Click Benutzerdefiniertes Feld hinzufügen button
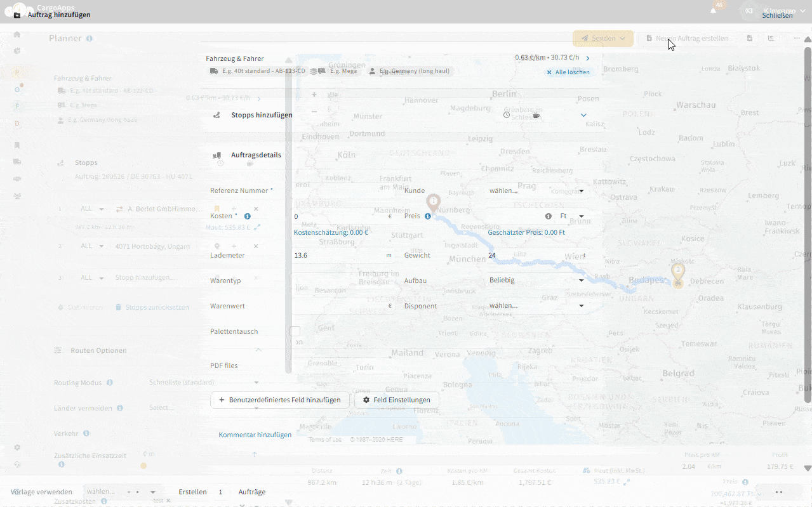The height and width of the screenshot is (507, 812). 280,400
